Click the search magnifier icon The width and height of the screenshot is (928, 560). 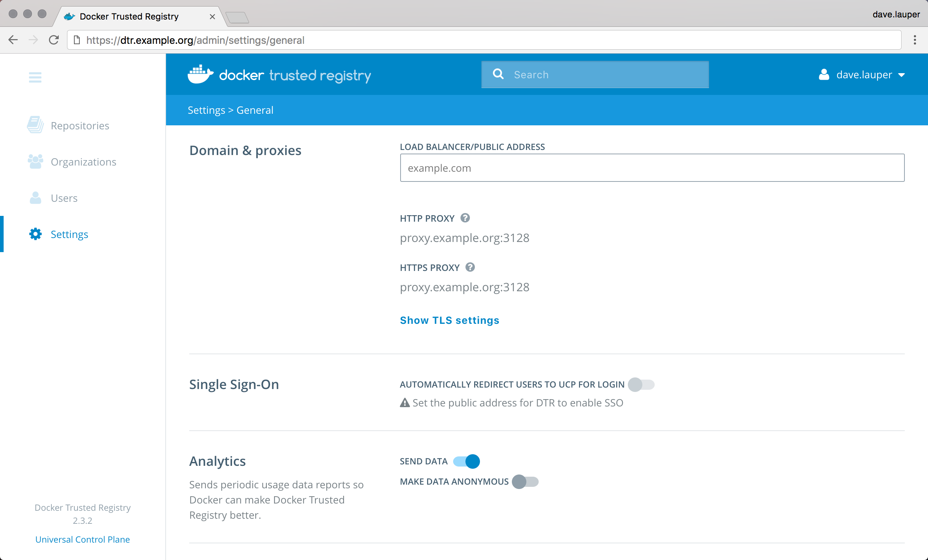click(x=498, y=75)
